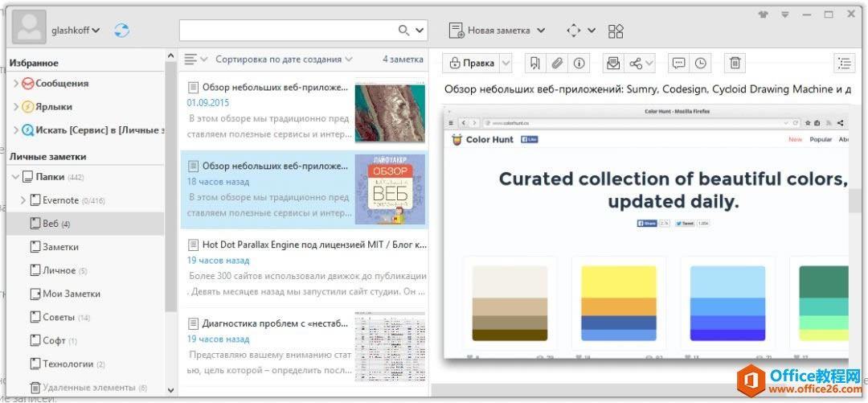Open the Evernote folder

point(67,200)
